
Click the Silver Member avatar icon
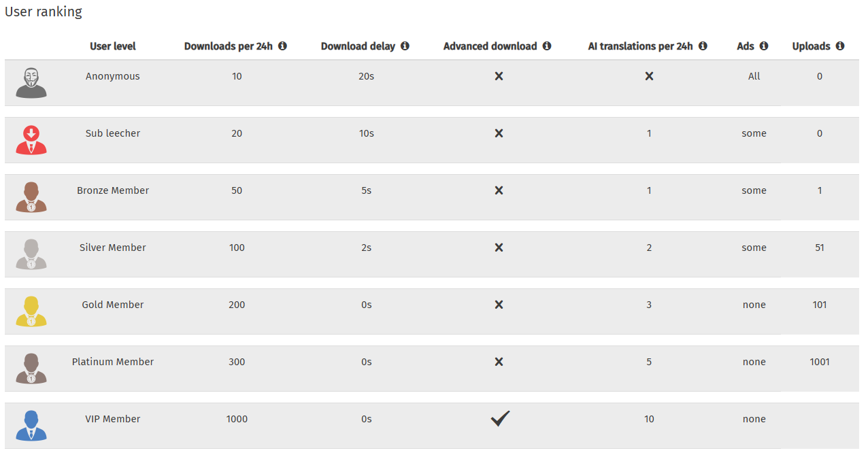[x=31, y=254]
